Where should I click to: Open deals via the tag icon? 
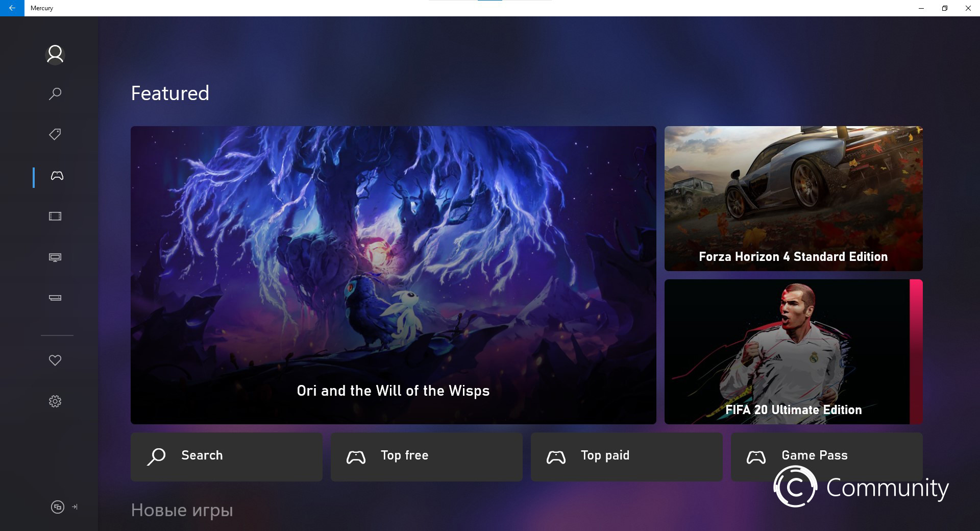click(55, 135)
